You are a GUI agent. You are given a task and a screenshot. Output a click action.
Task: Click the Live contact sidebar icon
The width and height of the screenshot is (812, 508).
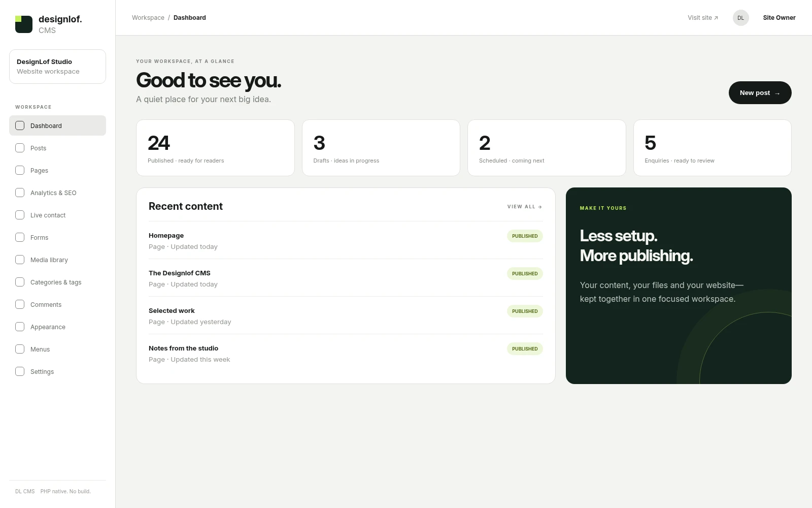point(20,215)
